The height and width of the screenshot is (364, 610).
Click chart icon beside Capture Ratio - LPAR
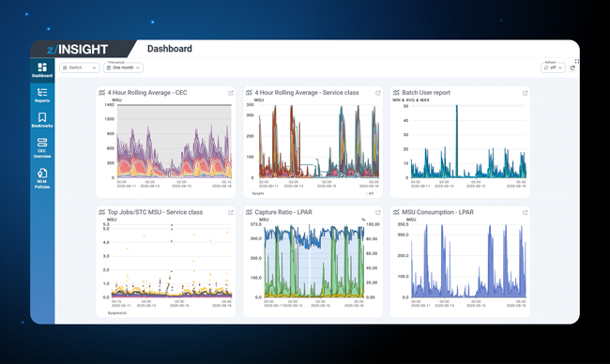pos(249,212)
